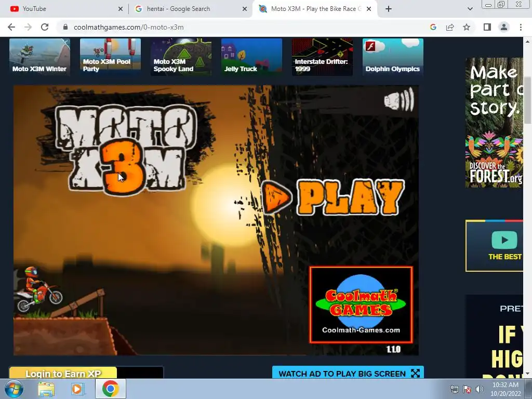The height and width of the screenshot is (399, 532).
Task: Play the video in THE BEST sidebar box
Action: (504, 240)
